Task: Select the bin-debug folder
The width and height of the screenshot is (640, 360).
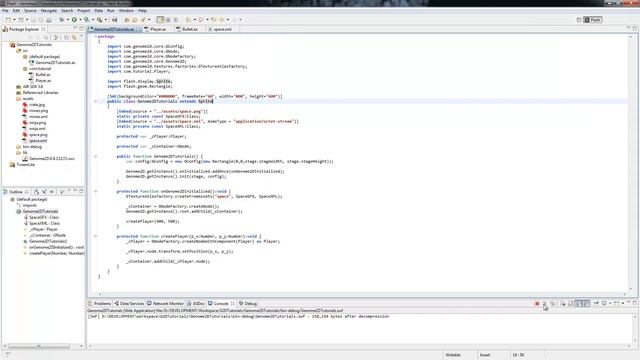Action: click(32, 147)
